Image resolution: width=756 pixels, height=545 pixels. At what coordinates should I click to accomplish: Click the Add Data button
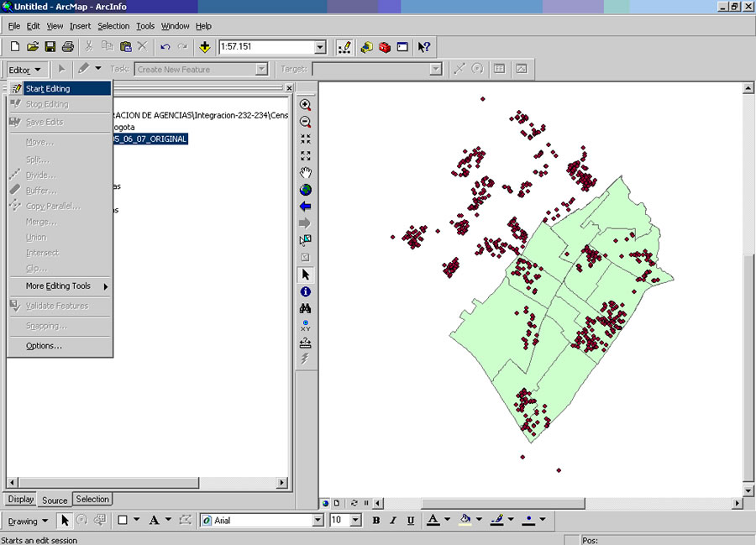pyautogui.click(x=204, y=47)
